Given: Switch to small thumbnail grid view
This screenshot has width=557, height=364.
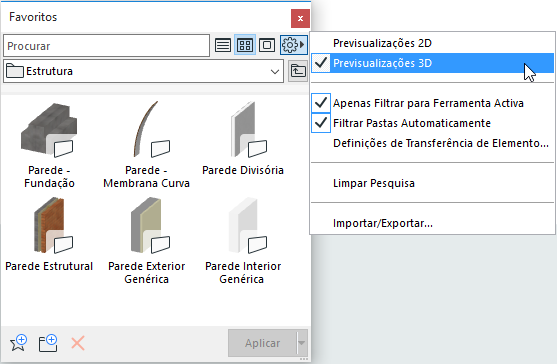Looking at the screenshot, I should point(245,45).
